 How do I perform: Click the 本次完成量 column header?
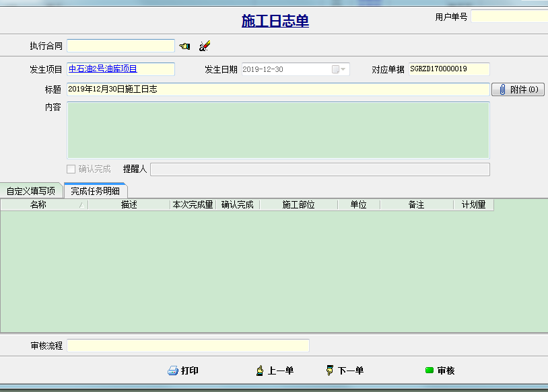point(193,205)
